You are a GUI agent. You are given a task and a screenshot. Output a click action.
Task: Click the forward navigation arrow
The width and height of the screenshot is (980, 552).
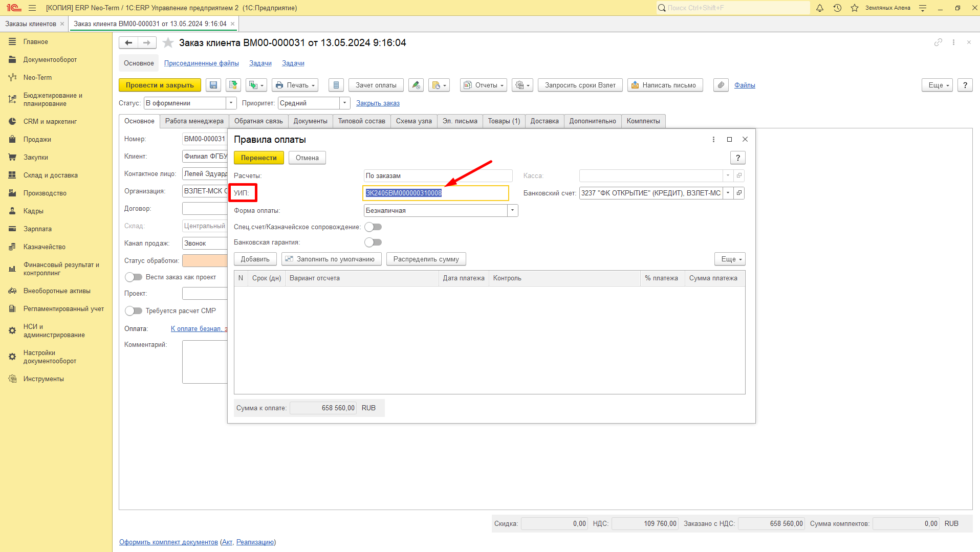coord(147,43)
